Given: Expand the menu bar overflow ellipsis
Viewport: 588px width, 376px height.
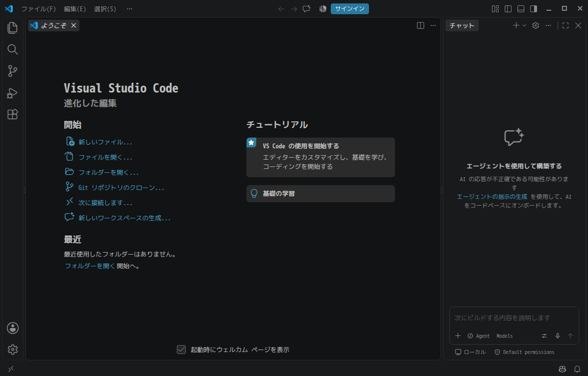Looking at the screenshot, I should pyautogui.click(x=129, y=9).
